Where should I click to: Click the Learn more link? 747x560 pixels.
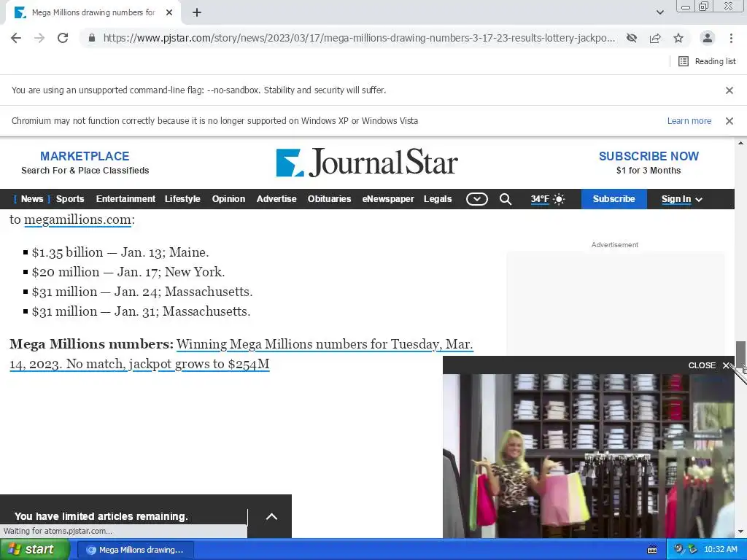pyautogui.click(x=689, y=121)
